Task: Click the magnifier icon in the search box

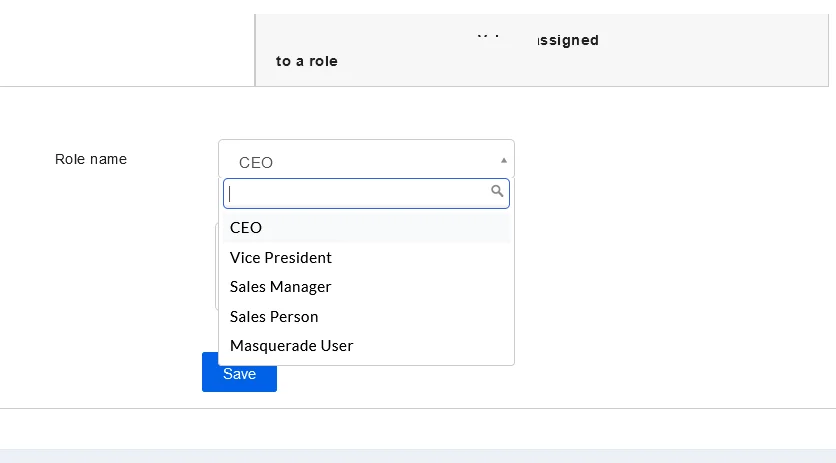Action: click(497, 191)
